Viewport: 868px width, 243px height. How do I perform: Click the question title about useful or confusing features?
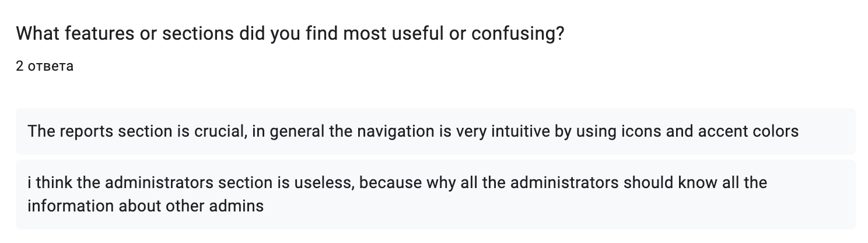pos(290,34)
